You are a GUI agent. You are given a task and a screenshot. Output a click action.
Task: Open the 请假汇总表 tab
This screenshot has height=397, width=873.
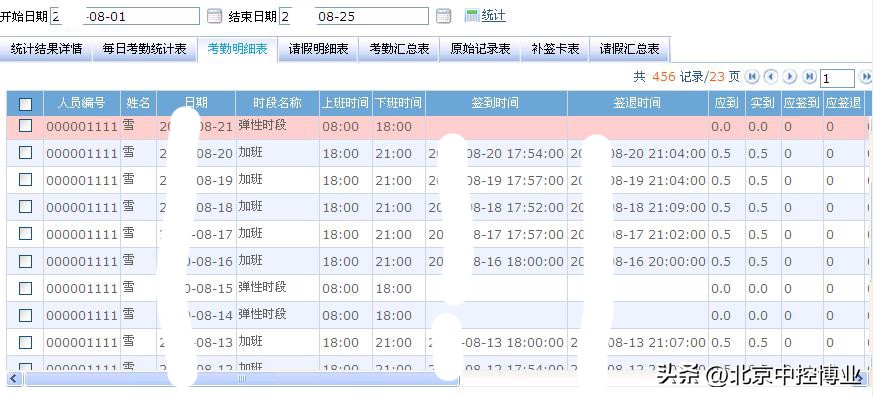click(630, 49)
